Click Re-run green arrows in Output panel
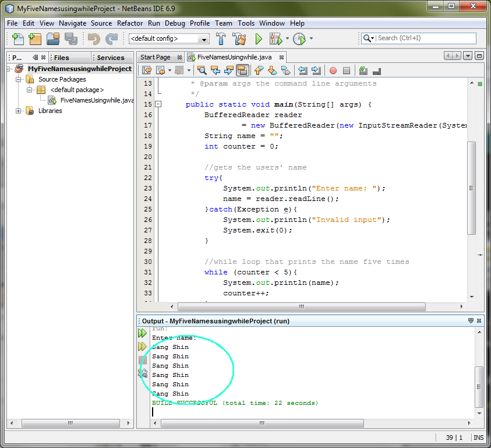Screen dimensions: 491x448 [x=142, y=333]
